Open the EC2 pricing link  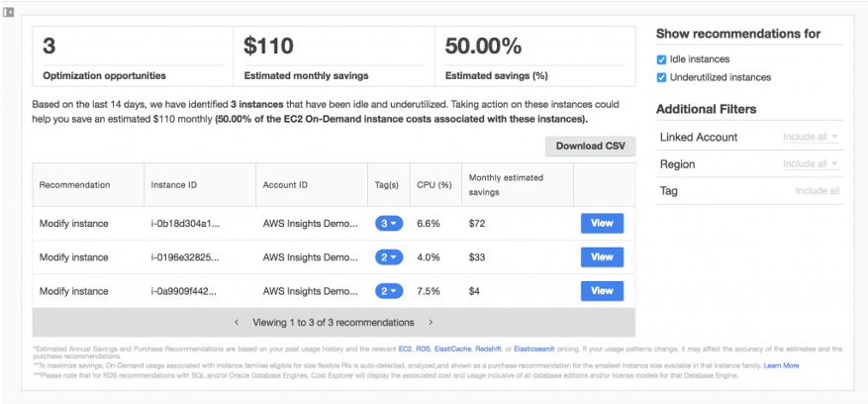click(405, 350)
